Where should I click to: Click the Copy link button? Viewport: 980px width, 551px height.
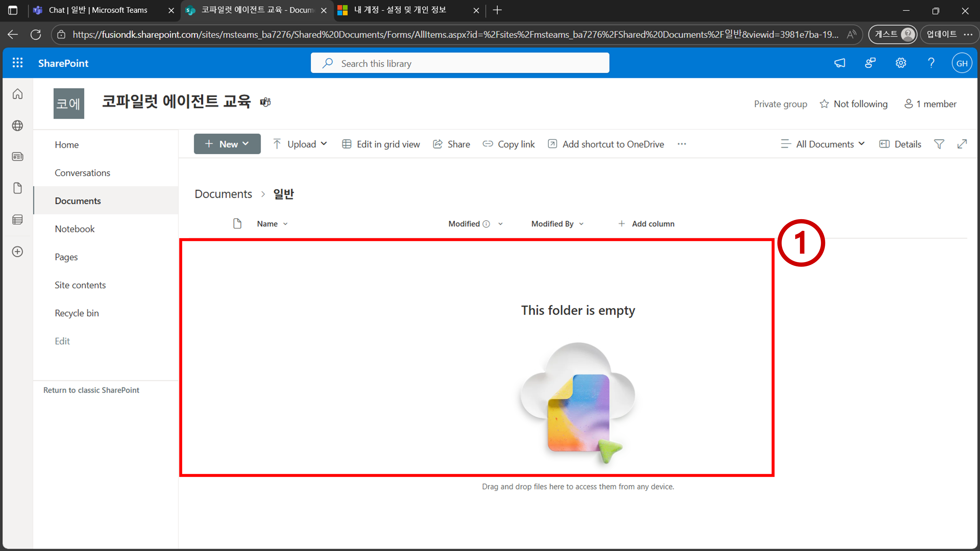tap(509, 144)
